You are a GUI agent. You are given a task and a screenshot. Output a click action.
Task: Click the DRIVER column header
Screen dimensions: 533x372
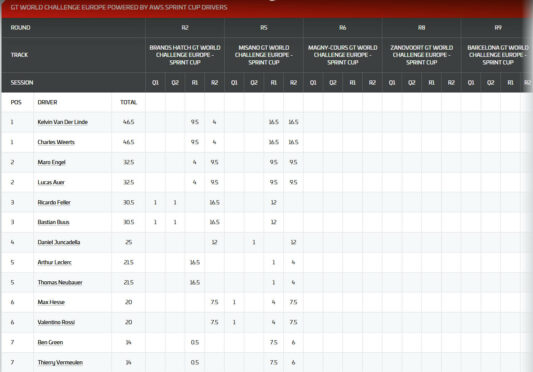47,102
